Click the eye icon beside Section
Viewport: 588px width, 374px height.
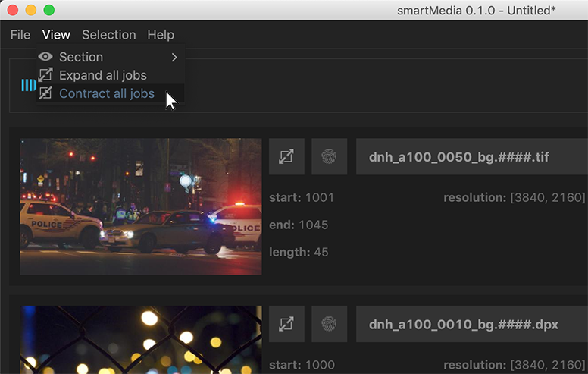(46, 57)
